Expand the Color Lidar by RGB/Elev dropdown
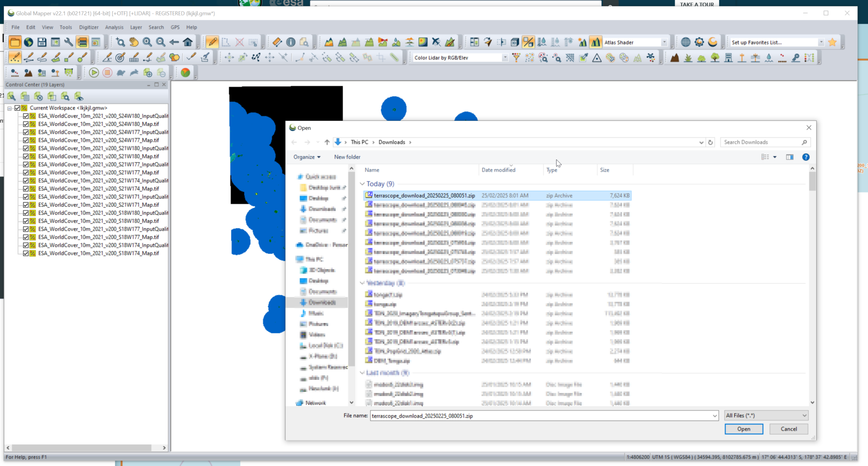This screenshot has height=466, width=868. pyautogui.click(x=506, y=57)
